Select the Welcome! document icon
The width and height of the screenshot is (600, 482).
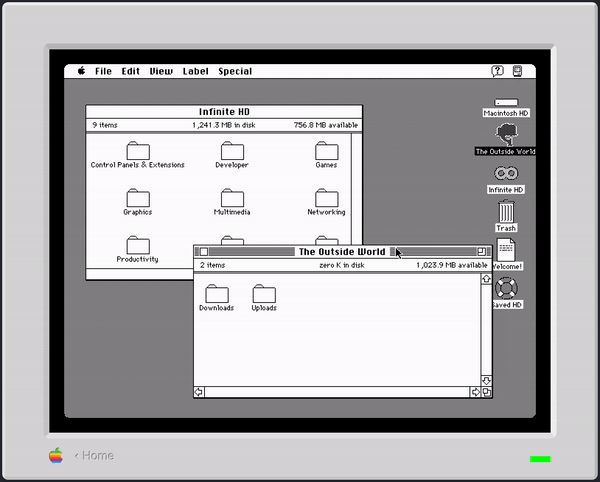pos(506,250)
